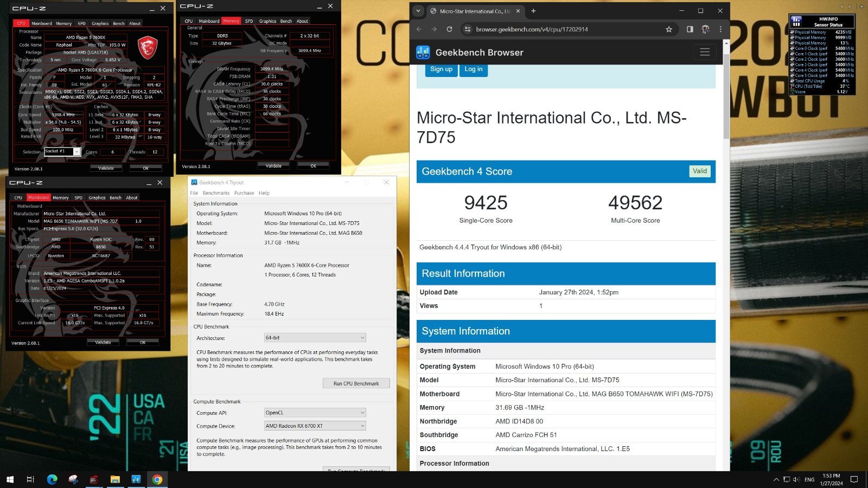Viewport: 868px width, 488px height.
Task: Reload the Geekbench results page
Action: click(x=449, y=29)
